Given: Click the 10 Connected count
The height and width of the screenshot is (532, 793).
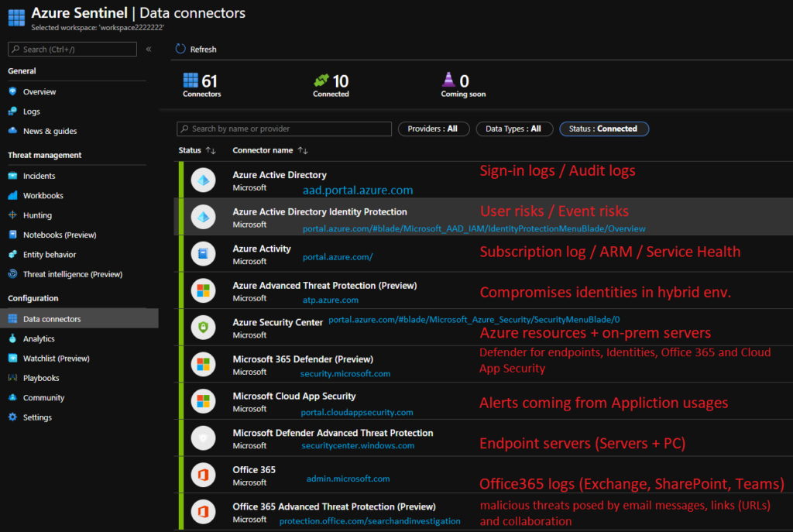Looking at the screenshot, I should coord(331,85).
